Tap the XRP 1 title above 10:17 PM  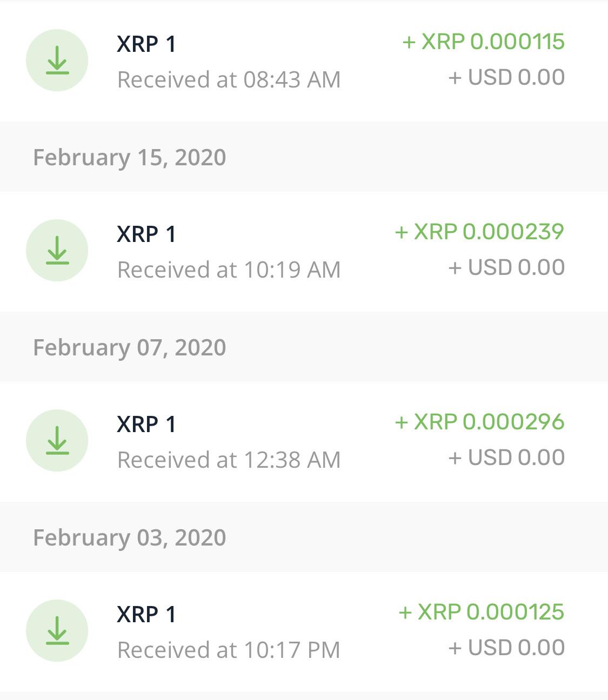(146, 615)
